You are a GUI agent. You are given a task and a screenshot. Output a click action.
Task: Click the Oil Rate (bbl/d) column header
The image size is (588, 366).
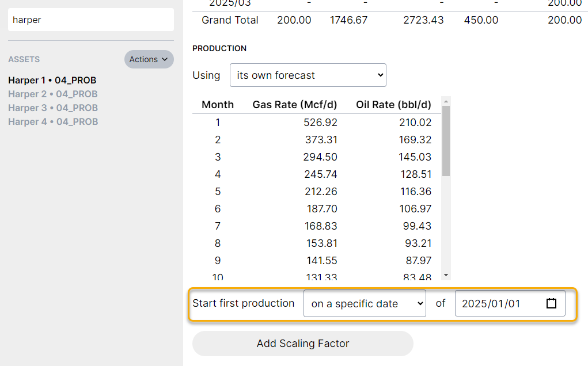click(393, 105)
